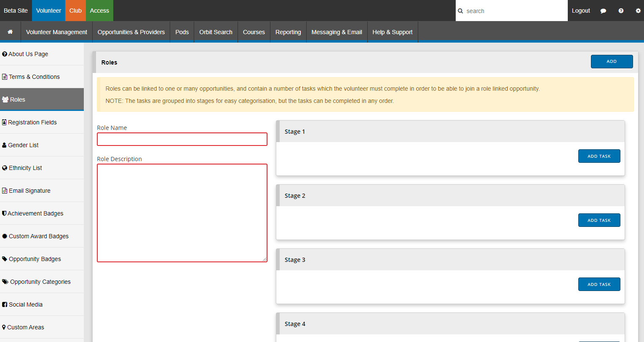
Task: Switch to the Access tab
Action: click(99, 11)
